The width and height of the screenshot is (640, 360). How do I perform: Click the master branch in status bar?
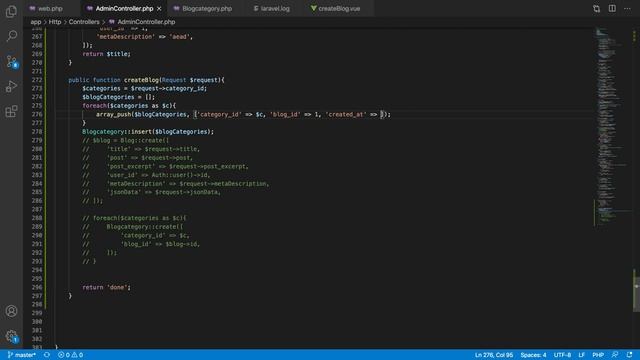click(x=22, y=355)
